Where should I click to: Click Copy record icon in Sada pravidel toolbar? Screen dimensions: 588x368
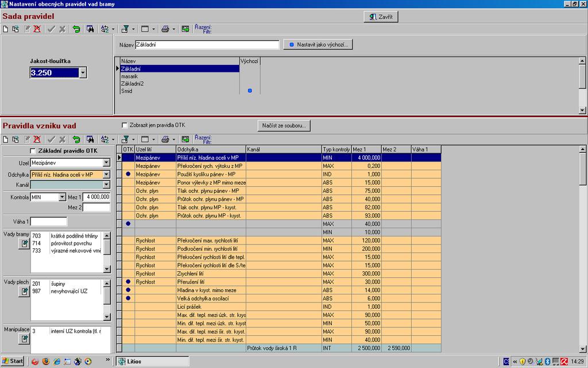(16, 29)
